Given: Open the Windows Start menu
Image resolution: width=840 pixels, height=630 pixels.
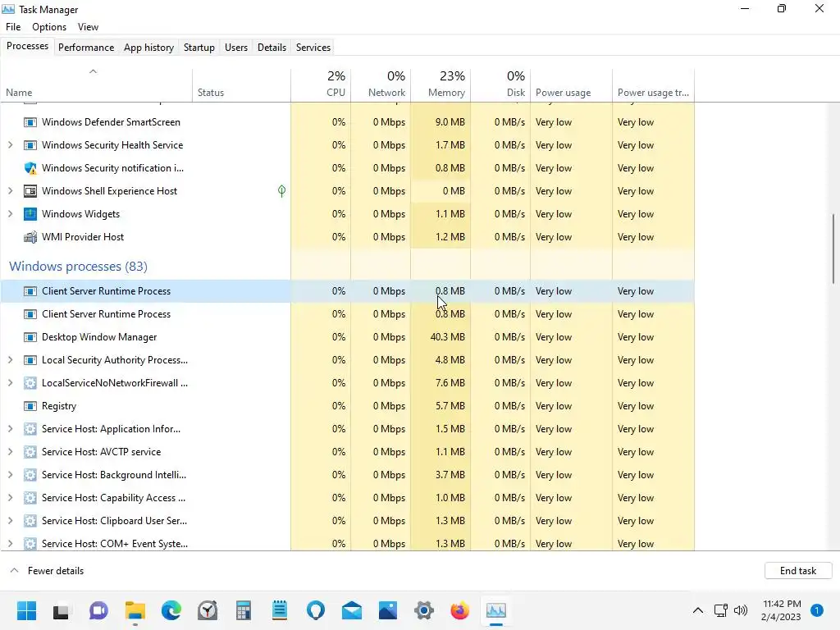Looking at the screenshot, I should tap(26, 610).
